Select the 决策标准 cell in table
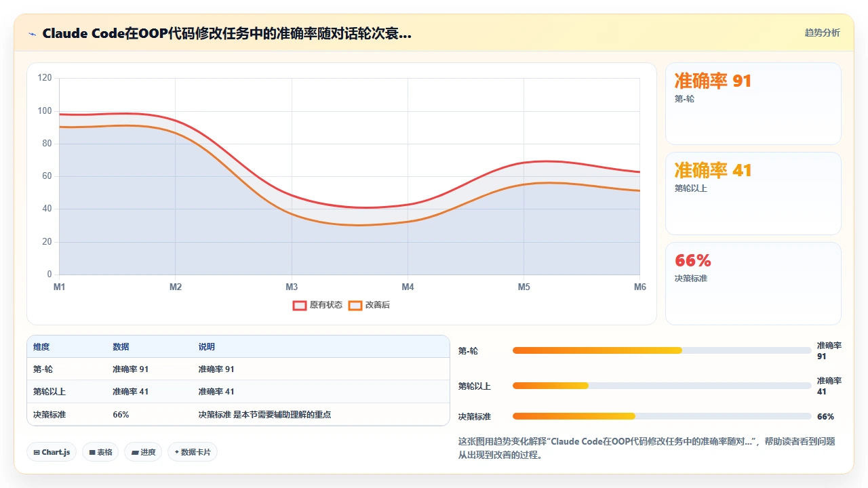 [50, 414]
